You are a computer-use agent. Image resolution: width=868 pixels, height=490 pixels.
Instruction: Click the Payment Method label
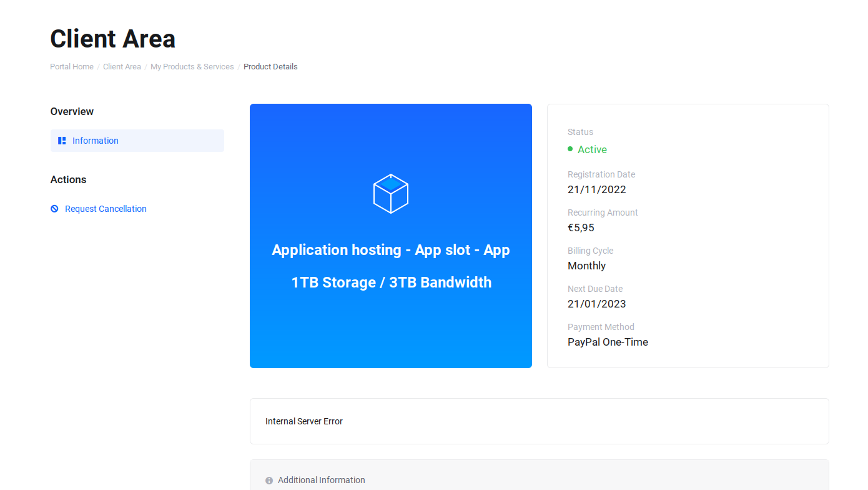(601, 327)
